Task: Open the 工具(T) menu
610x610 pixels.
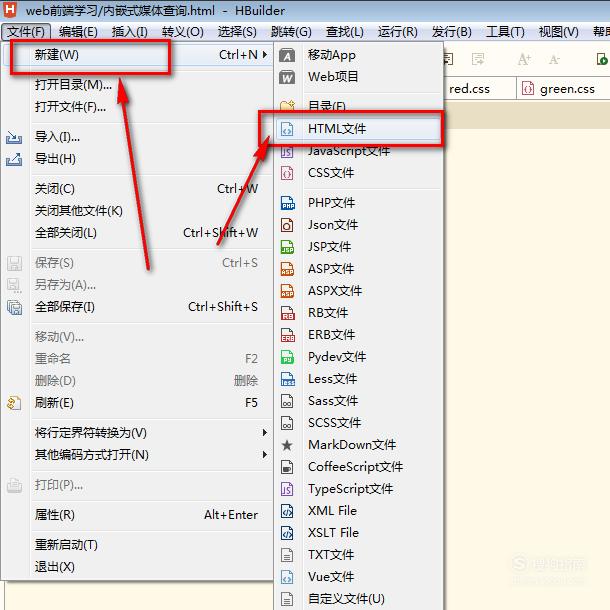Action: [x=505, y=32]
